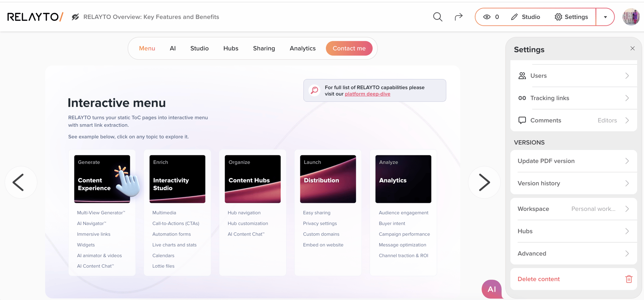Expand the Comments settings row

pos(574,120)
